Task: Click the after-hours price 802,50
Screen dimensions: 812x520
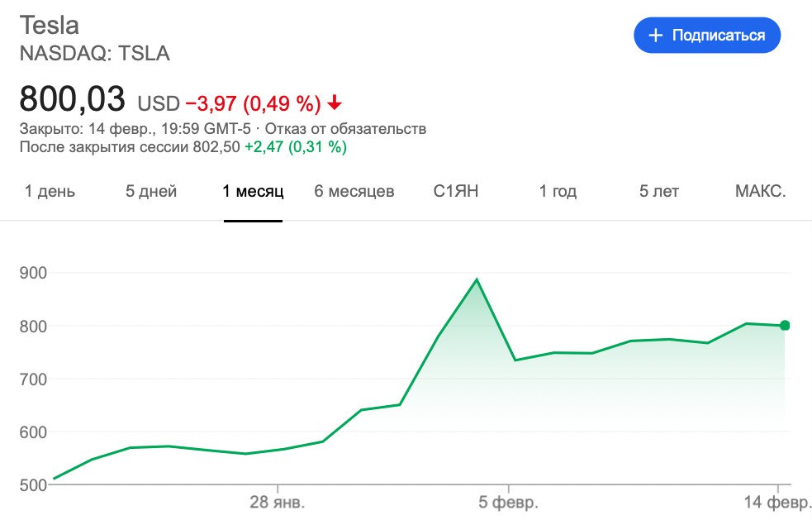Action: click(x=217, y=147)
